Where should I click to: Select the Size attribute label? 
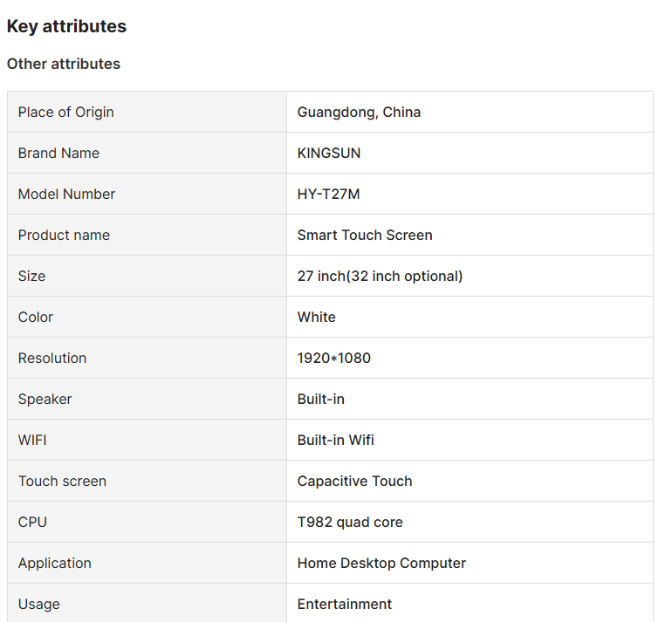pos(31,276)
